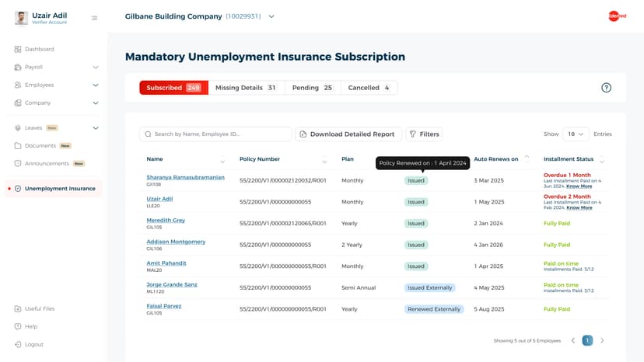Click renewal date 5 Aug 2025

[488, 309]
